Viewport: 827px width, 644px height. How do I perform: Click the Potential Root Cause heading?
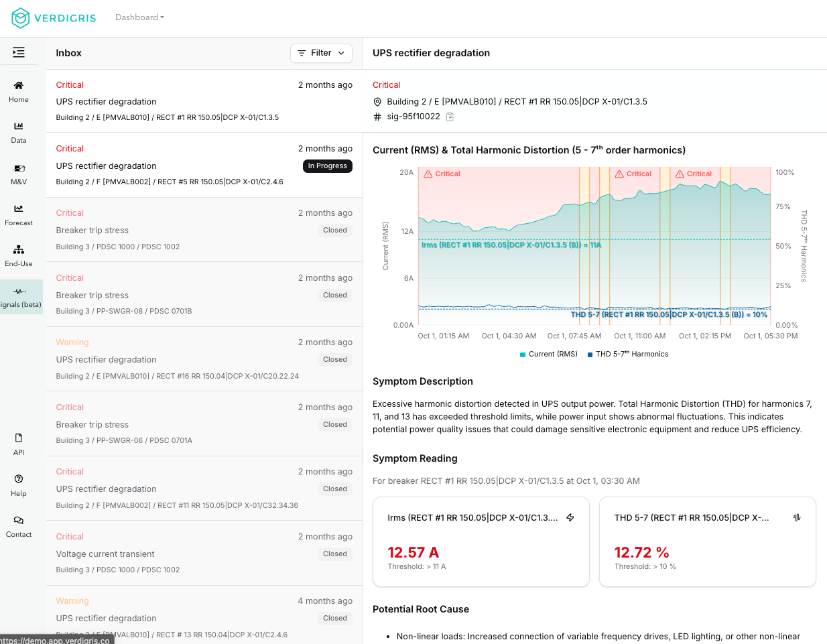(421, 609)
